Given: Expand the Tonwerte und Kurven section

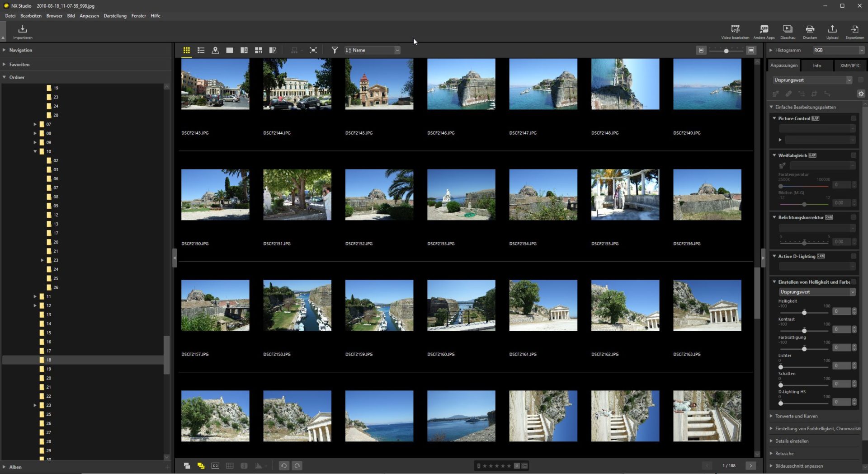Looking at the screenshot, I should (x=796, y=416).
